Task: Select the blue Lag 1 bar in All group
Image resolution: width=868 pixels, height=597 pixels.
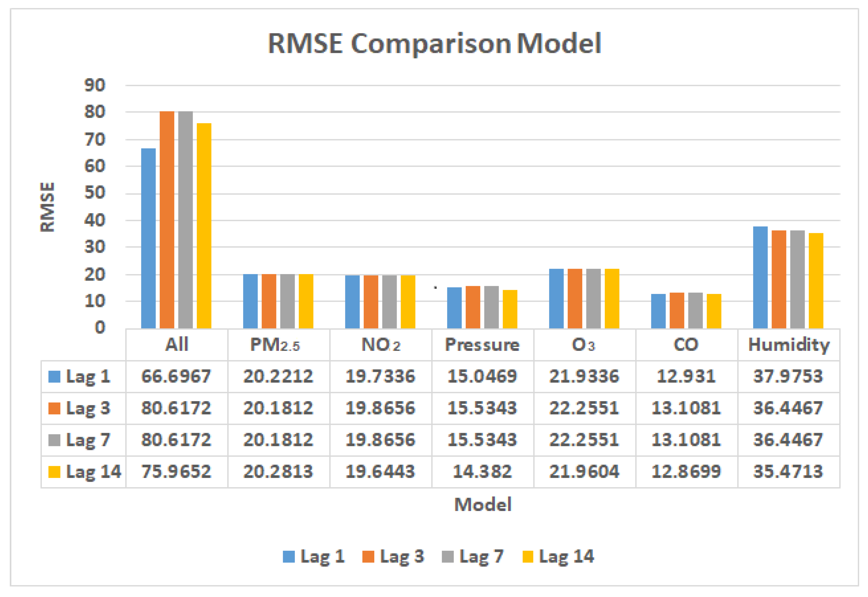Action: [148, 238]
